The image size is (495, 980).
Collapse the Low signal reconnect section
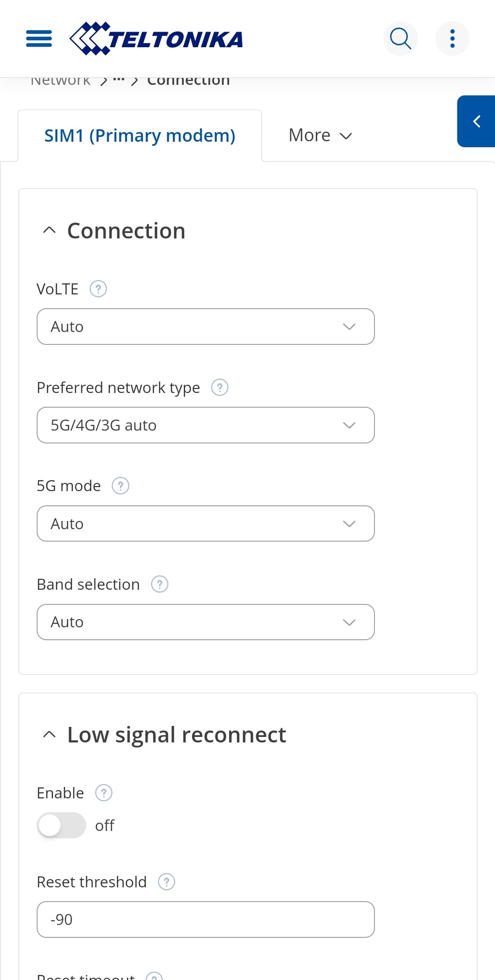pyautogui.click(x=49, y=735)
